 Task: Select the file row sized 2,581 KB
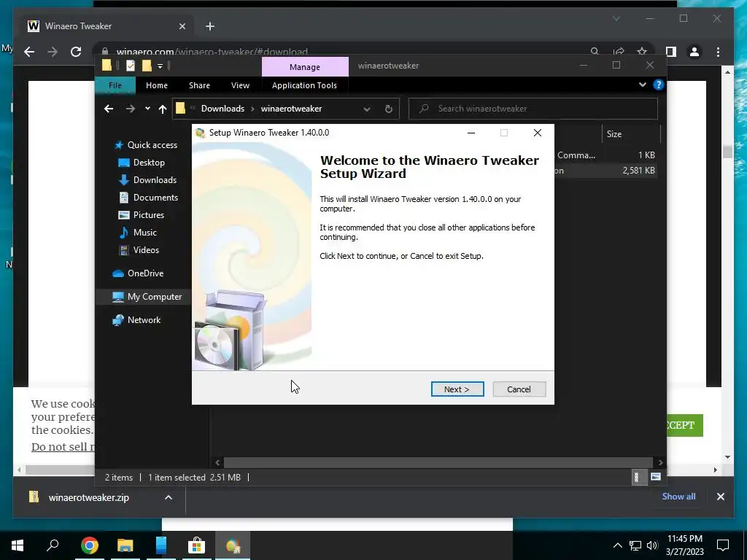(606, 171)
